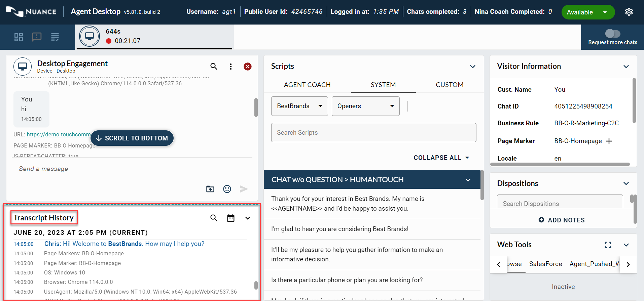Open the Openers category dropdown
Screen dimensions: 644x301
click(365, 106)
